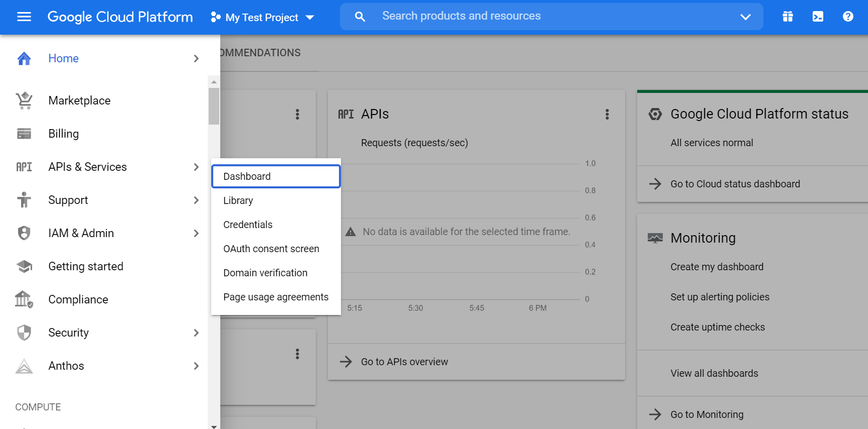
Task: Expand the Home submenu chevron
Action: pyautogui.click(x=196, y=59)
